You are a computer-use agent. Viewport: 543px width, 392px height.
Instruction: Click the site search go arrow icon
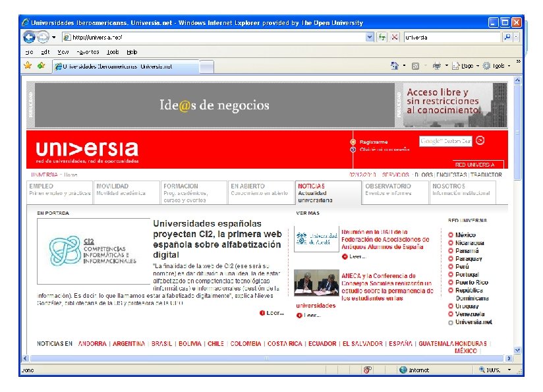coord(480,140)
